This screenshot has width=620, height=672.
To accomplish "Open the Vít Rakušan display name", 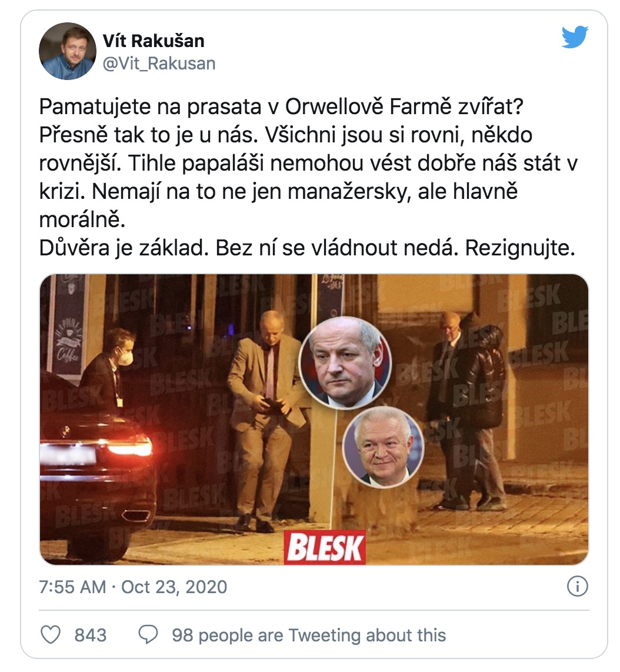I will [154, 41].
